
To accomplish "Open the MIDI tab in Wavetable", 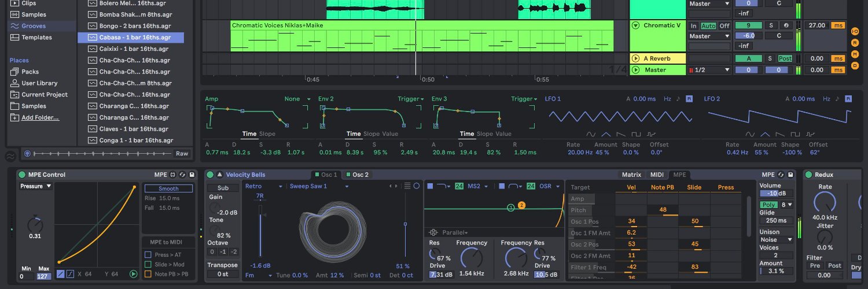I will coord(657,175).
